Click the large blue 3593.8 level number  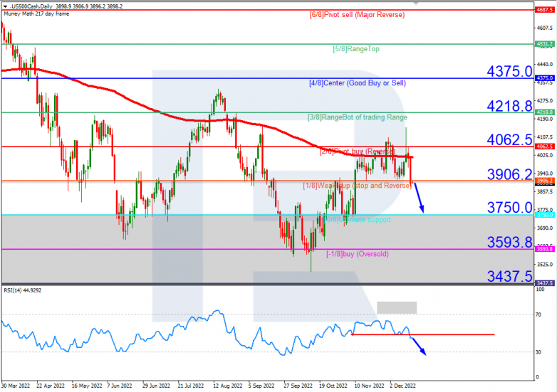[x=509, y=243]
